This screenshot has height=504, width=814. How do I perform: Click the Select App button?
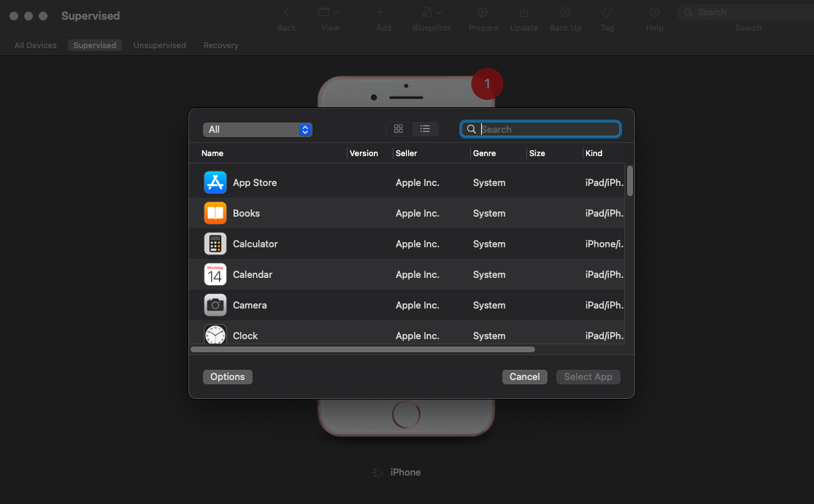click(588, 377)
